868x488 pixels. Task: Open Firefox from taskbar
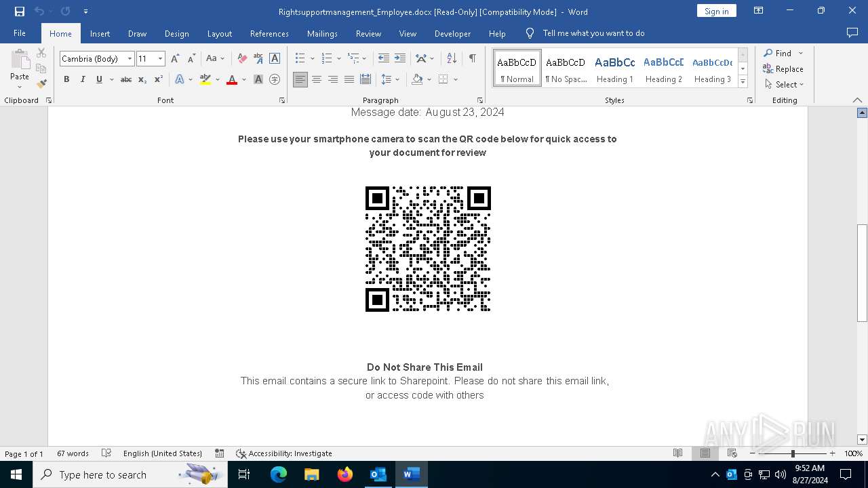344,474
